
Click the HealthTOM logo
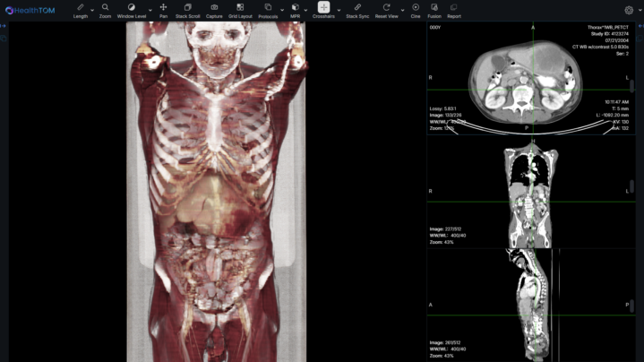pos(30,10)
